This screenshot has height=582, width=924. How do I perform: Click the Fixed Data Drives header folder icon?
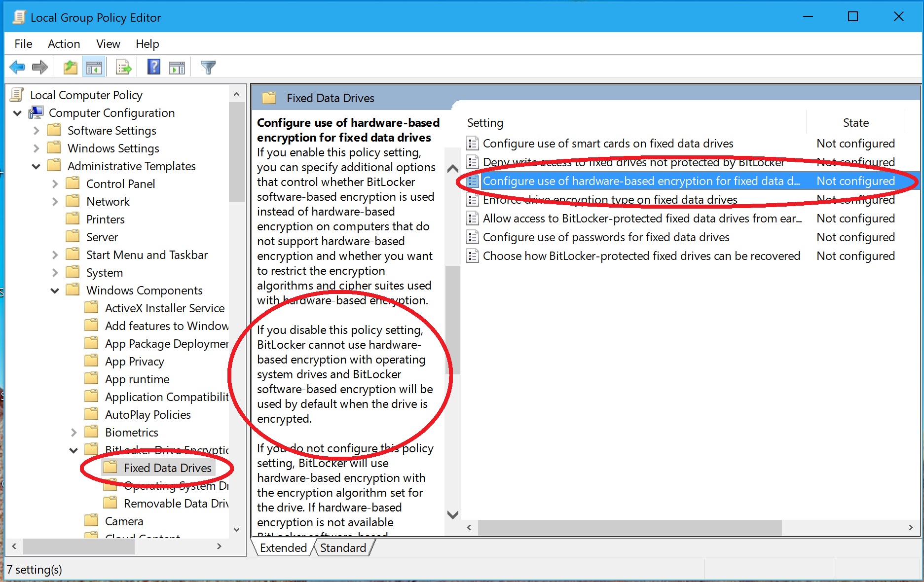pos(269,98)
